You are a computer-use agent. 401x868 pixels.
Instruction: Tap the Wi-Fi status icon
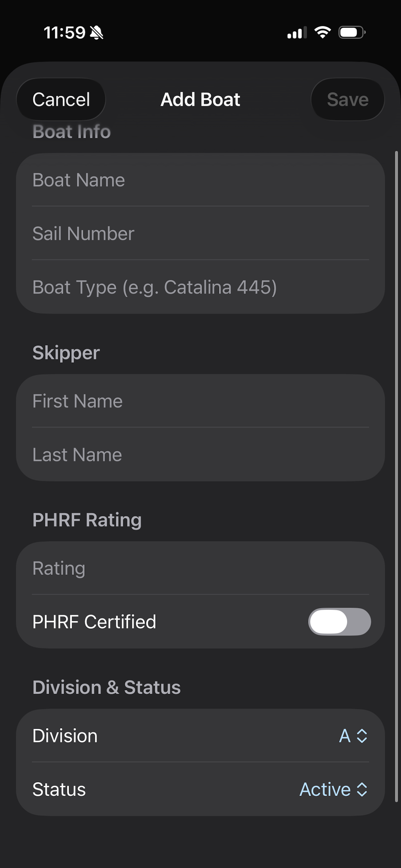[323, 32]
